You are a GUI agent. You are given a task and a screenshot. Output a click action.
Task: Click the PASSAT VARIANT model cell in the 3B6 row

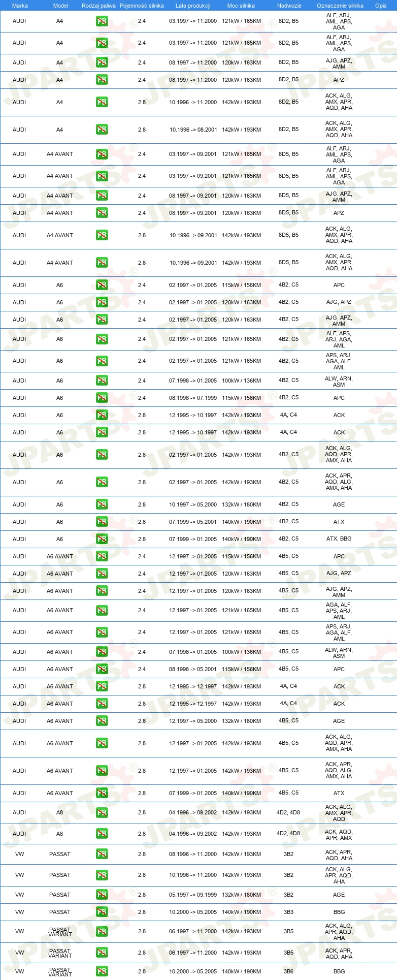[60, 972]
